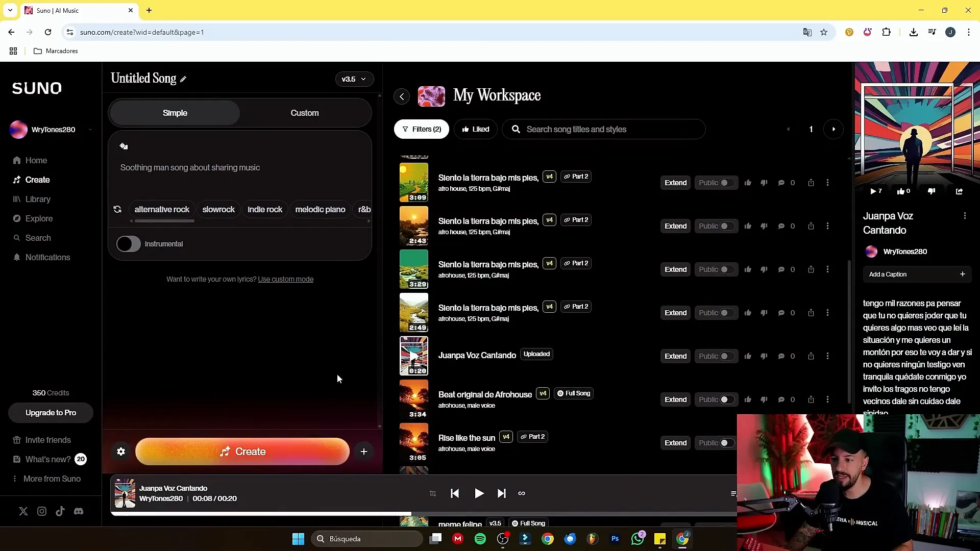Add a Caption plus button
Image resolution: width=980 pixels, height=551 pixels.
[962, 274]
